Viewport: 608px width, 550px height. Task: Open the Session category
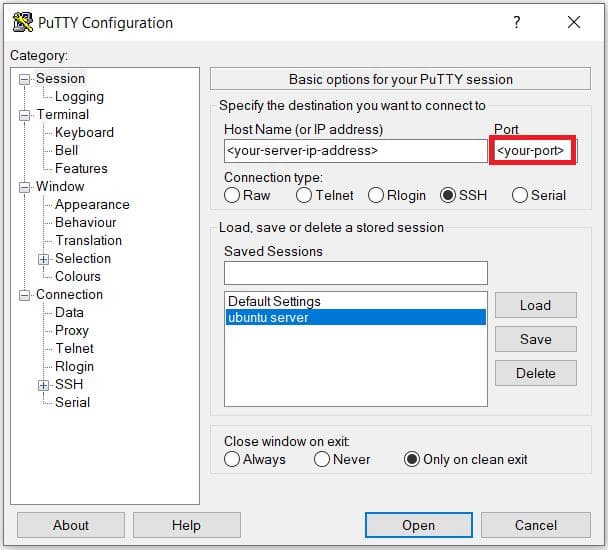pos(60,78)
